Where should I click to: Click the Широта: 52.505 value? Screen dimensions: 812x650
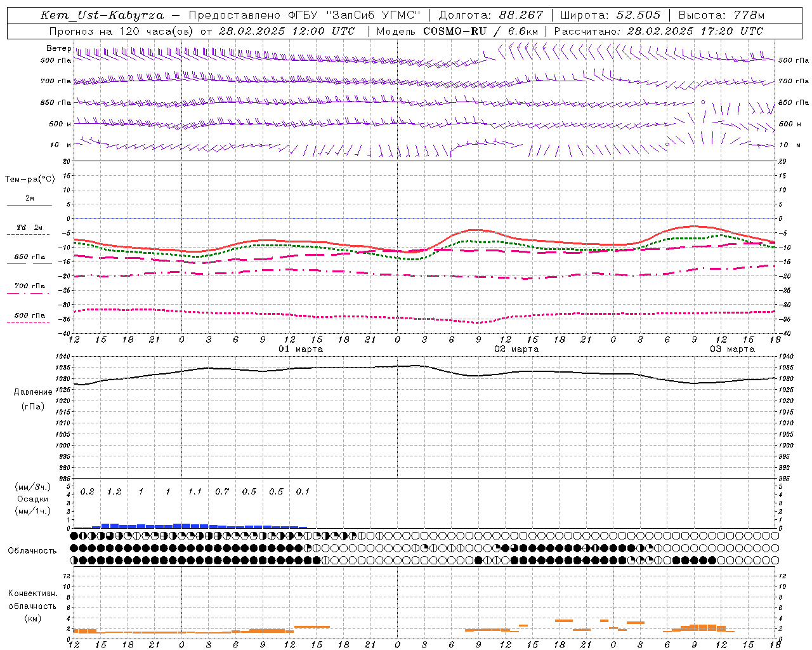click(x=610, y=15)
